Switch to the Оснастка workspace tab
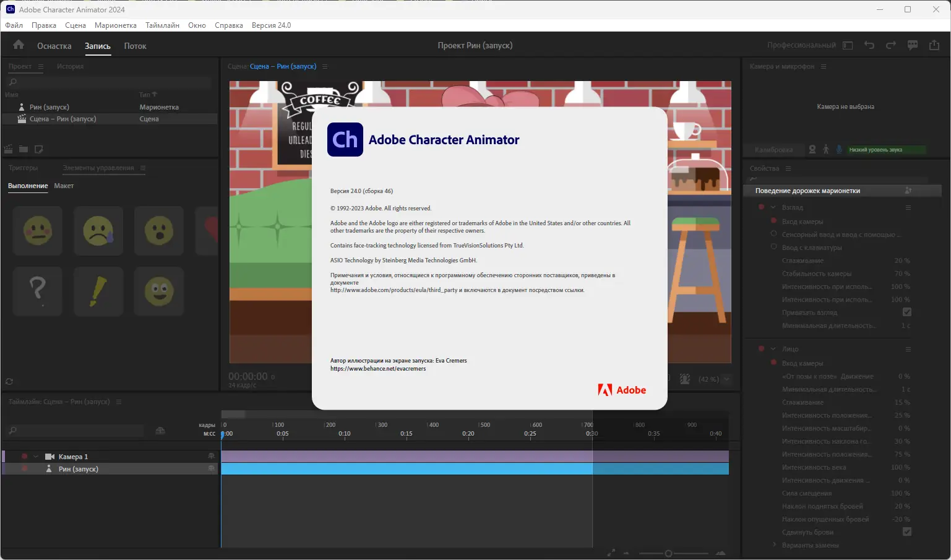The height and width of the screenshot is (560, 951). pyautogui.click(x=54, y=46)
